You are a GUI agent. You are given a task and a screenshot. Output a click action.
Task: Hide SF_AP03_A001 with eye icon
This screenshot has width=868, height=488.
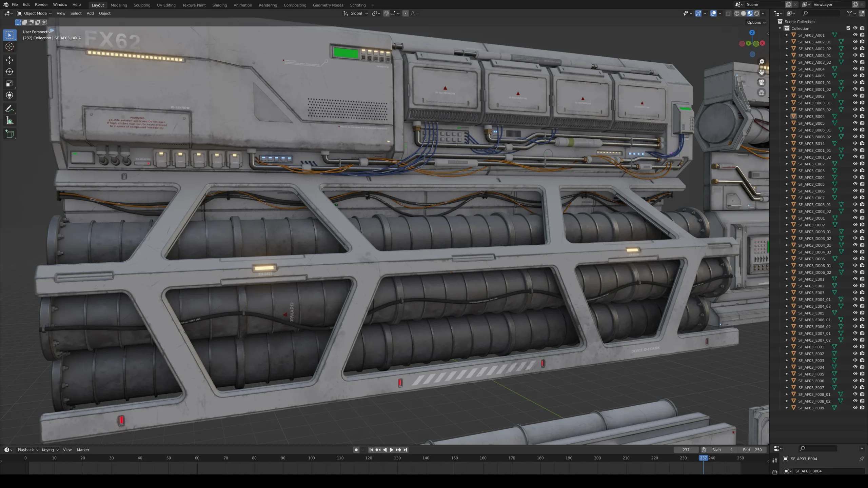[855, 35]
